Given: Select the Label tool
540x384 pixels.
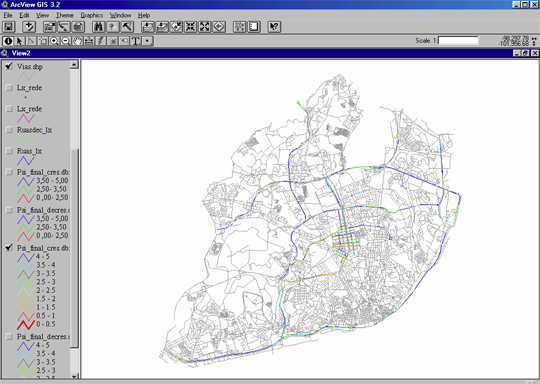Looking at the screenshot, I should [x=124, y=41].
